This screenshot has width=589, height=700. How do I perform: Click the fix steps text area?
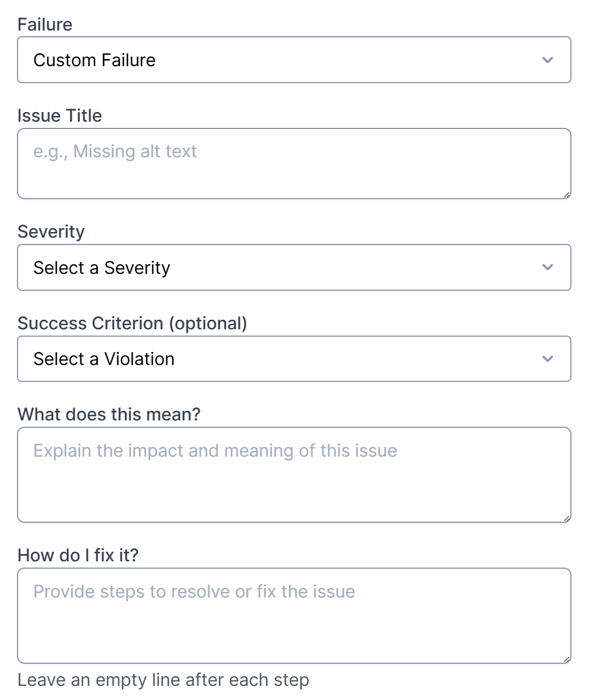294,614
